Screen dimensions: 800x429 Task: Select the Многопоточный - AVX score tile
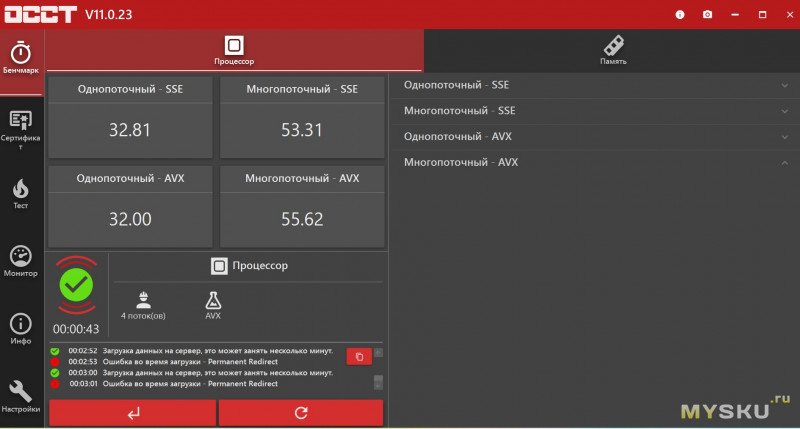pos(302,207)
